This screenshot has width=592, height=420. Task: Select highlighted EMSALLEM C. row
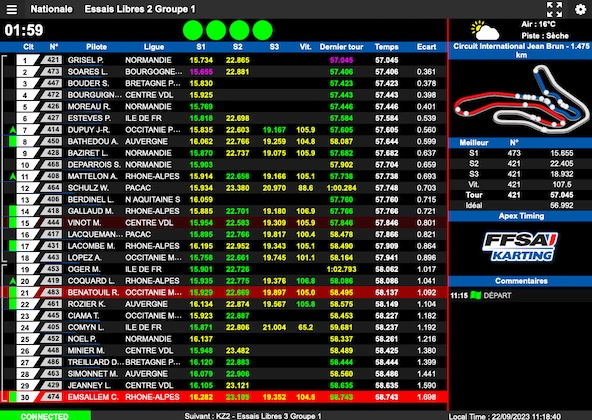(224, 397)
